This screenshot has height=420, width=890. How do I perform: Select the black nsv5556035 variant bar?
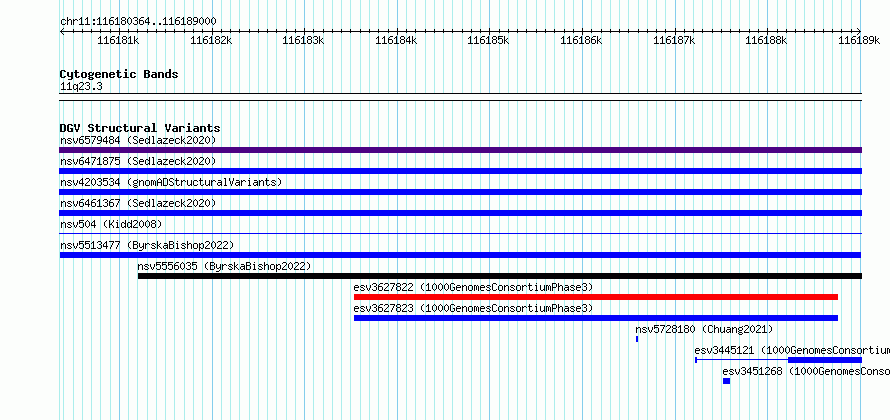[499, 276]
